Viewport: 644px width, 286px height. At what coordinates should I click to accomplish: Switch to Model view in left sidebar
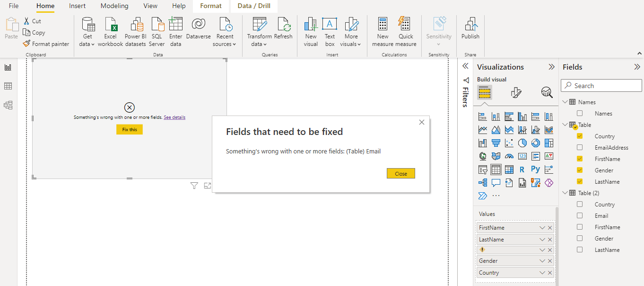[8, 105]
